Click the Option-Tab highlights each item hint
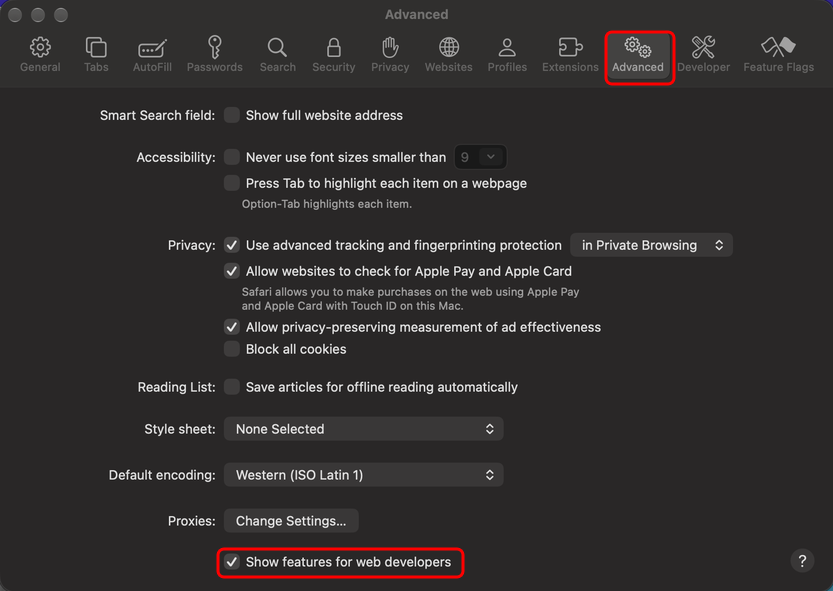This screenshot has width=833, height=591. (x=327, y=204)
